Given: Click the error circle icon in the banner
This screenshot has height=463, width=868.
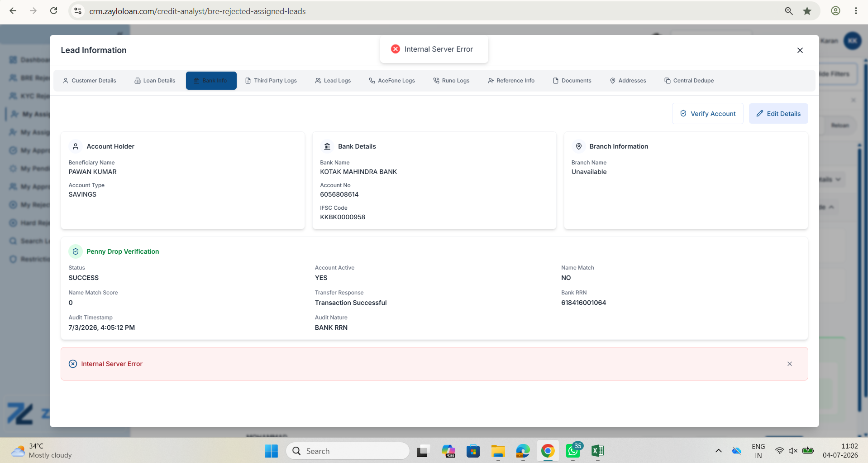Looking at the screenshot, I should tap(73, 364).
